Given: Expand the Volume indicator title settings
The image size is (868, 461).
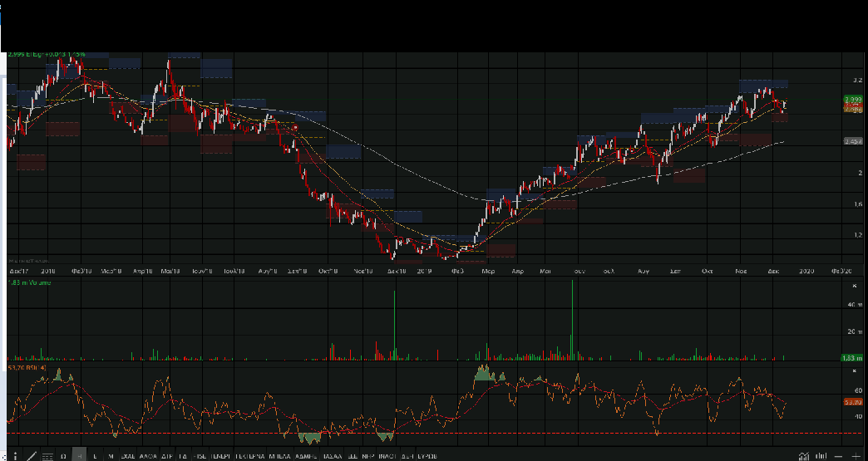Looking at the screenshot, I should tap(30, 282).
